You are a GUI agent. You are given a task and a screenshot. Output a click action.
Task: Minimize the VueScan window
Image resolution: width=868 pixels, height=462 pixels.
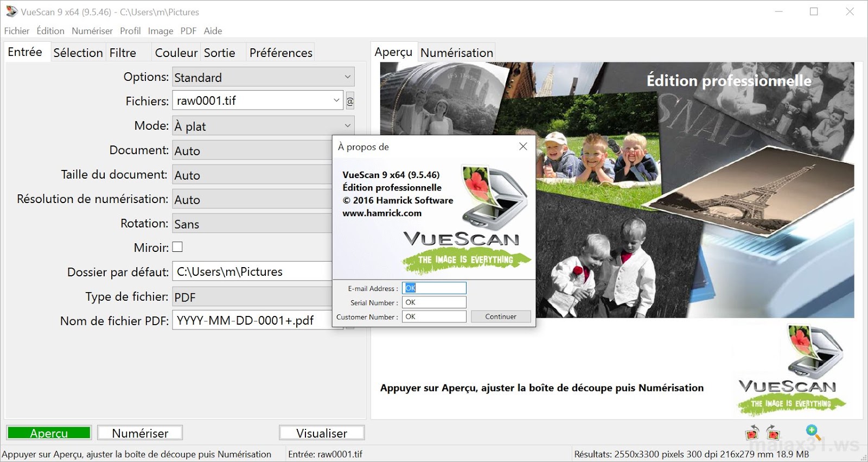(778, 11)
